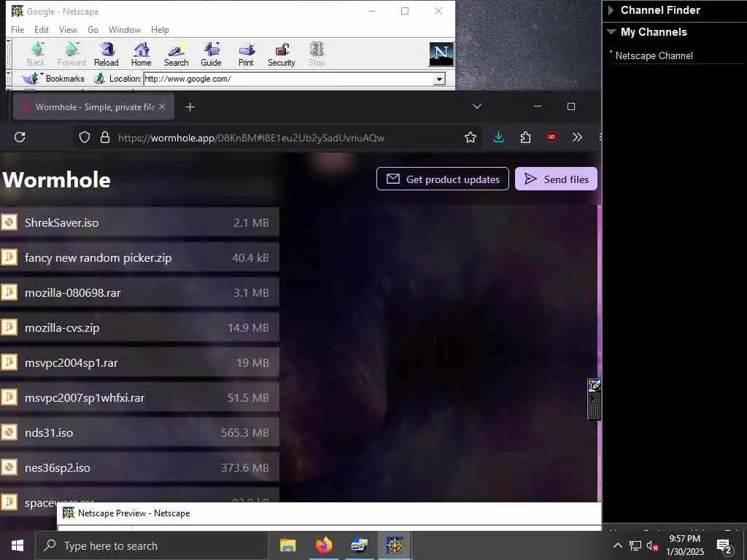Screen dimensions: 747x560
Task: Open the Firefox extensions menu
Action: [x=525, y=138]
